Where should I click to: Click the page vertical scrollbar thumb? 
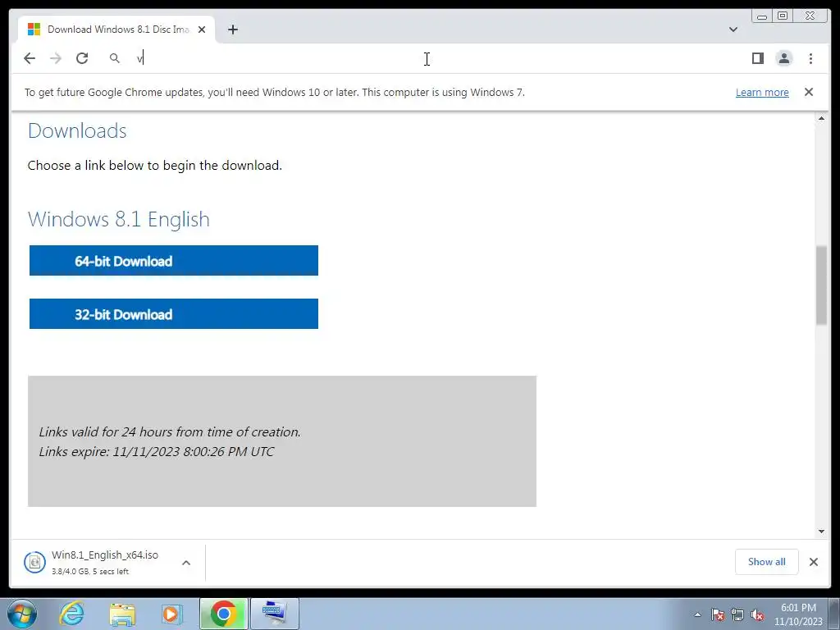coord(821,285)
